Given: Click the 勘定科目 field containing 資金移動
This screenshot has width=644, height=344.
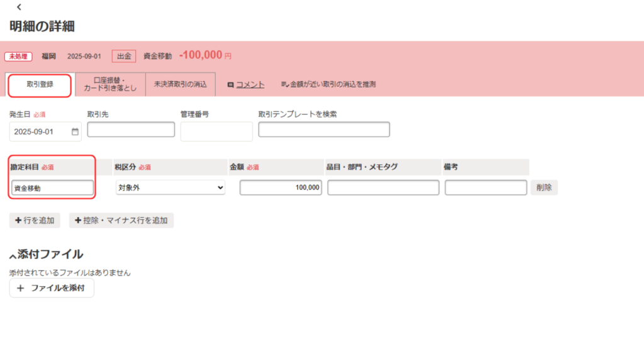Looking at the screenshot, I should (x=53, y=187).
